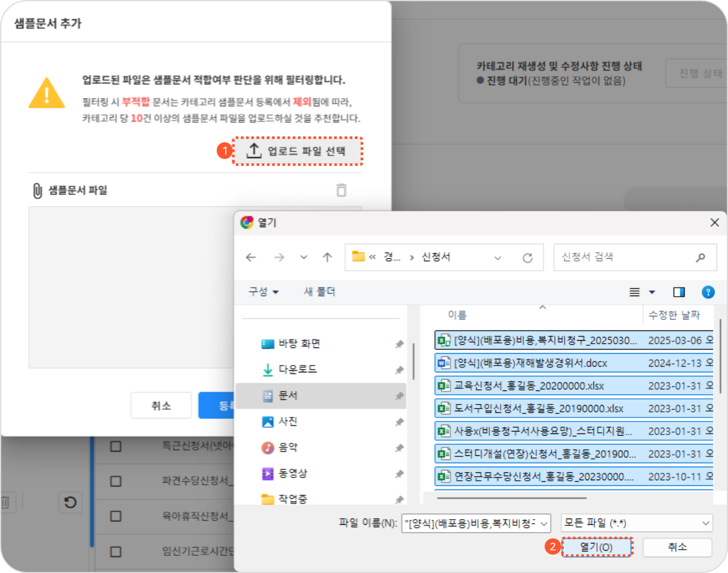Select 바탕 화면 in the navigation pane
The height and width of the screenshot is (573, 728).
(x=299, y=344)
